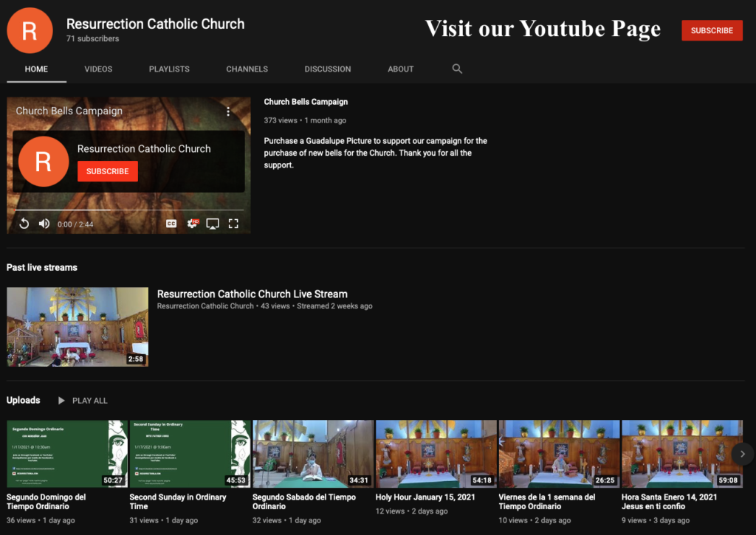This screenshot has height=535, width=756.
Task: Click the top-right Subscribe button
Action: point(712,30)
